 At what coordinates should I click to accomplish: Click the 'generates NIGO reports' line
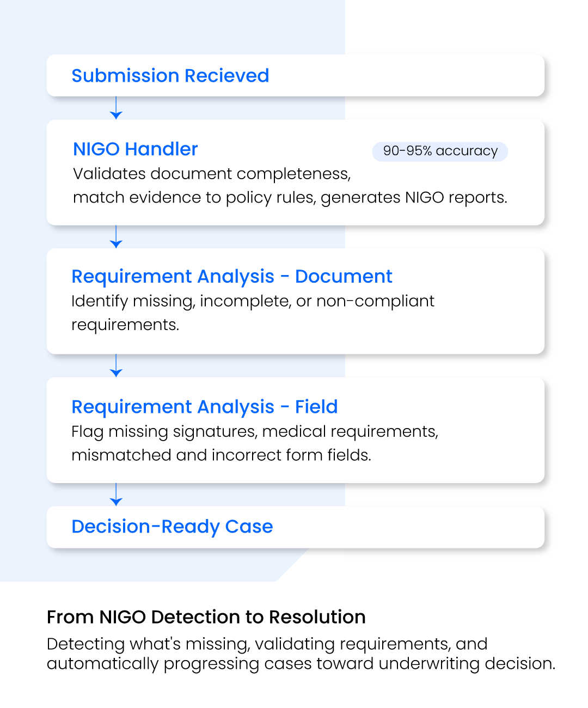tap(290, 198)
